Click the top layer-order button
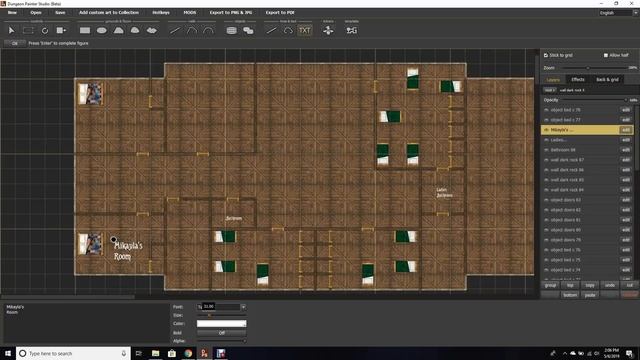Viewport: 640px width, 360px height. (x=570, y=285)
